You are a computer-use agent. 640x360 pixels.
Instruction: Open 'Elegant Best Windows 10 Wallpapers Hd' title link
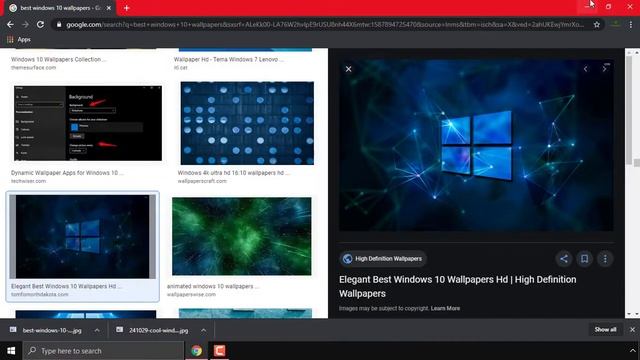[458, 286]
